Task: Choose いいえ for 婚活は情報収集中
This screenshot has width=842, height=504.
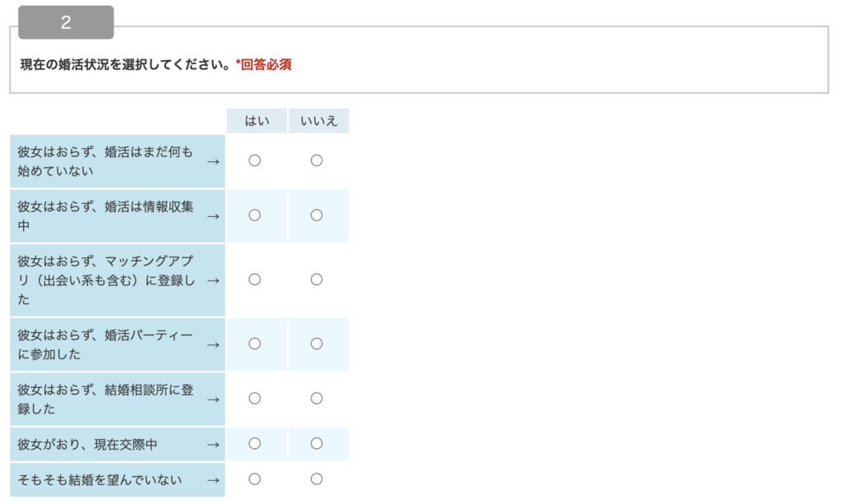Action: 317,215
